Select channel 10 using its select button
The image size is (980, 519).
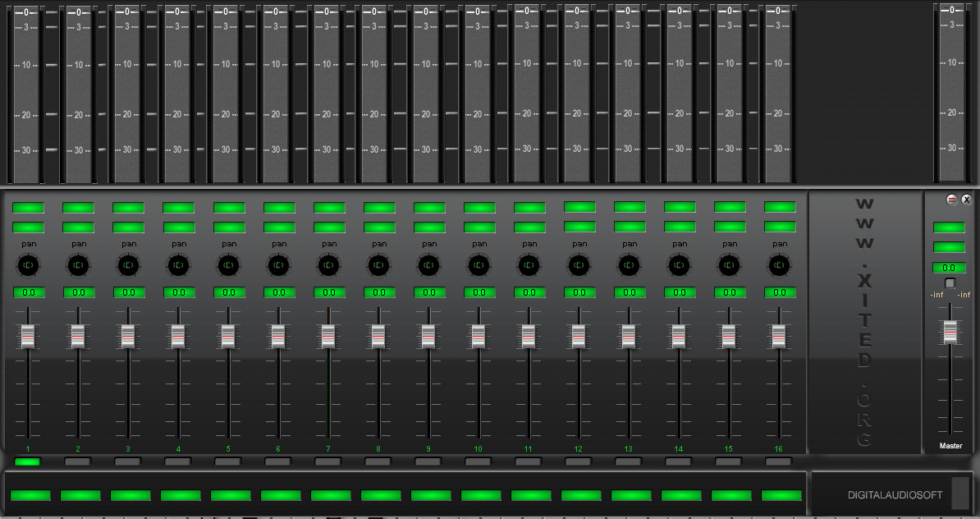click(x=479, y=462)
